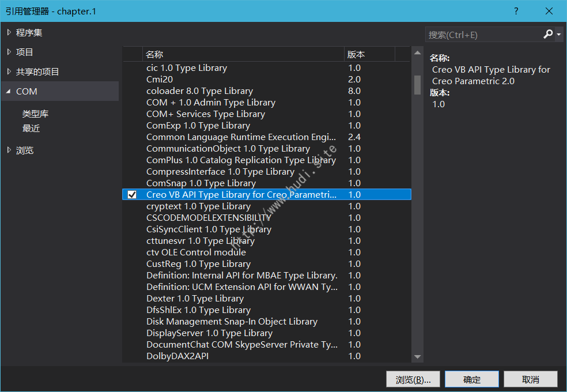
Task: Select CommunicationObject 1.0 Type Library row
Action: [267, 149]
